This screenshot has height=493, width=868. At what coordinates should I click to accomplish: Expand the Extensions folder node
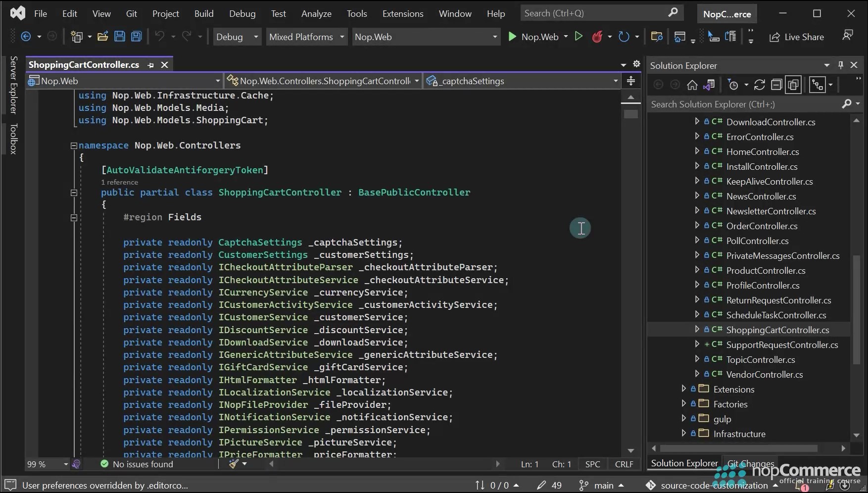pyautogui.click(x=683, y=389)
